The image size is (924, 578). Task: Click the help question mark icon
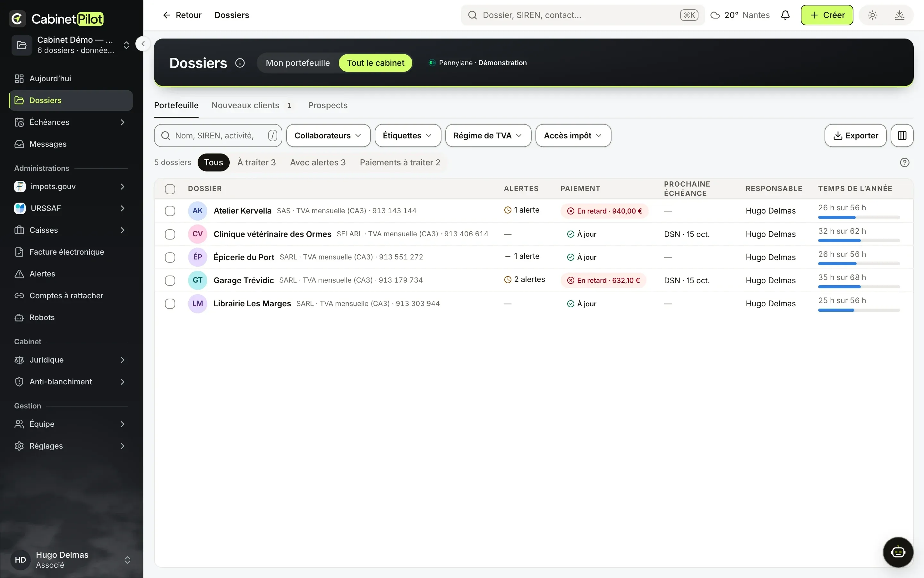click(904, 162)
